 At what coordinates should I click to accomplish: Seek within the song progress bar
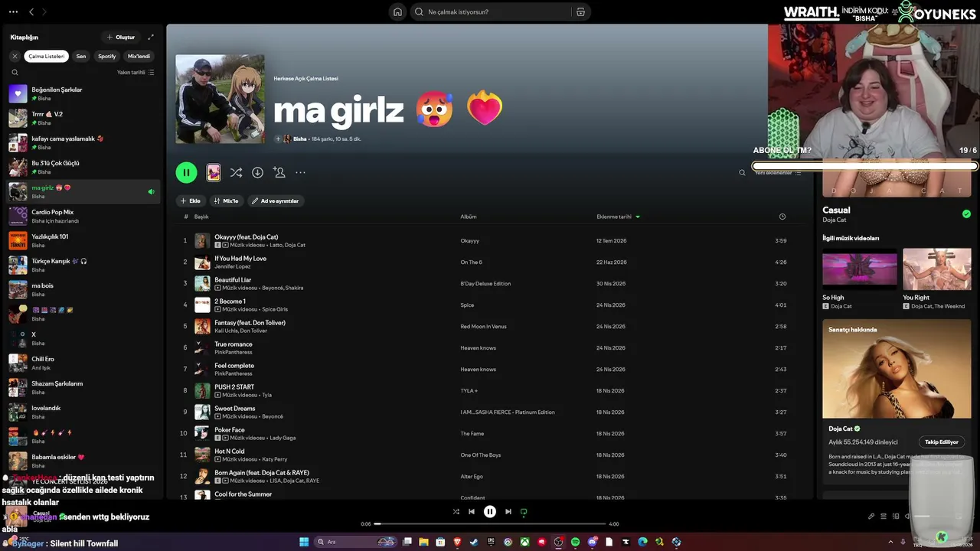coord(490,524)
